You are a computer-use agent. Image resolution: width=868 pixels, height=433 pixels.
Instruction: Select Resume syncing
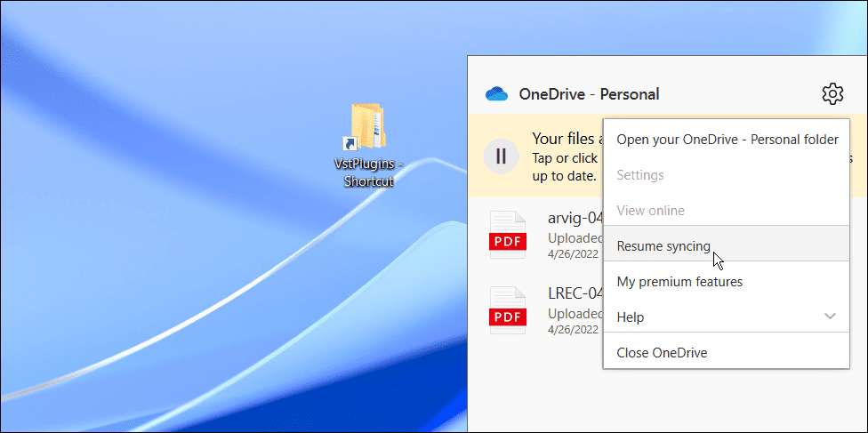[727, 246]
